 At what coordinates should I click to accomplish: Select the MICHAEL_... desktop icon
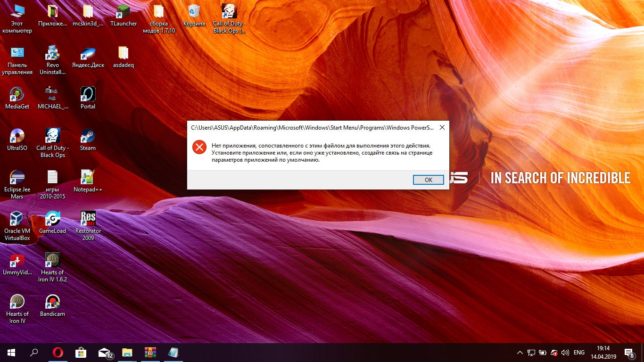(x=52, y=99)
